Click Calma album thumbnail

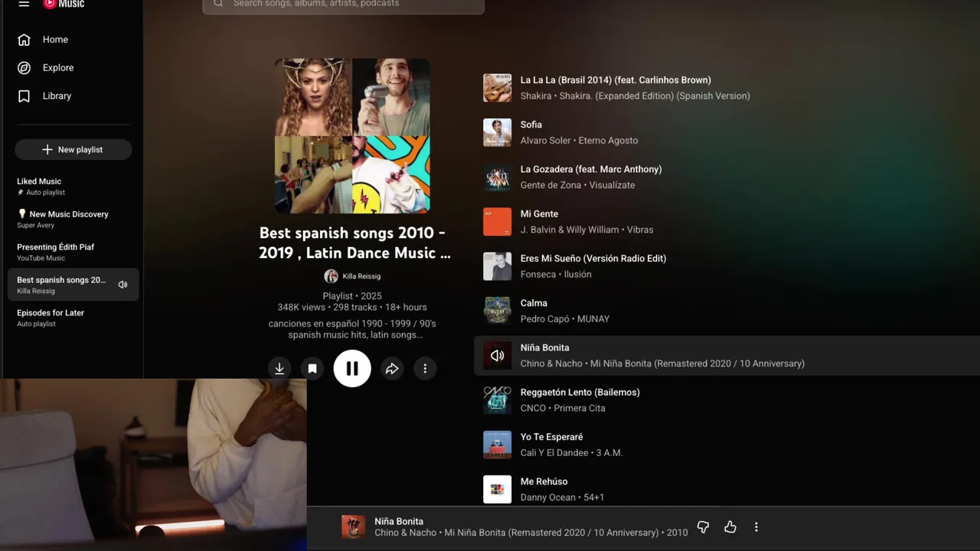click(x=497, y=311)
